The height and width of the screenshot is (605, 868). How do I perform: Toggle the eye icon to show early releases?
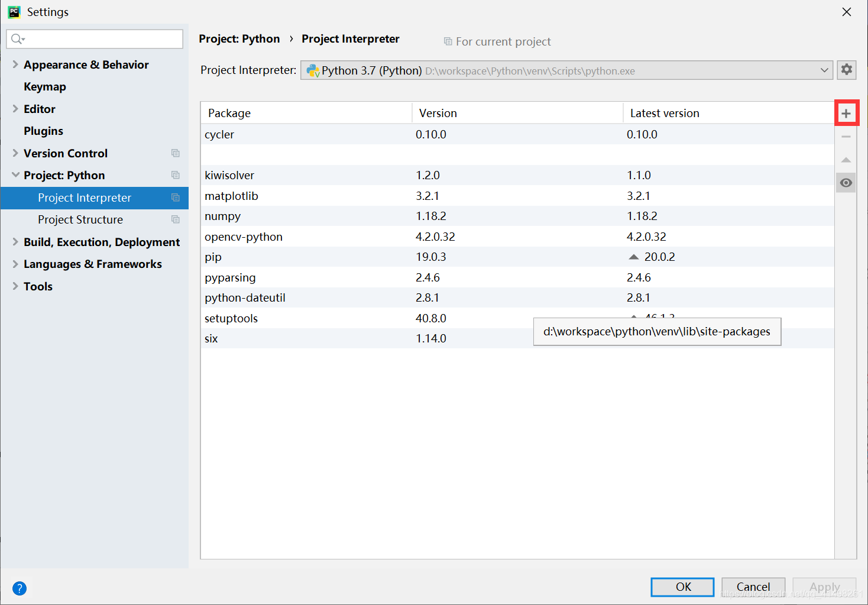(846, 182)
